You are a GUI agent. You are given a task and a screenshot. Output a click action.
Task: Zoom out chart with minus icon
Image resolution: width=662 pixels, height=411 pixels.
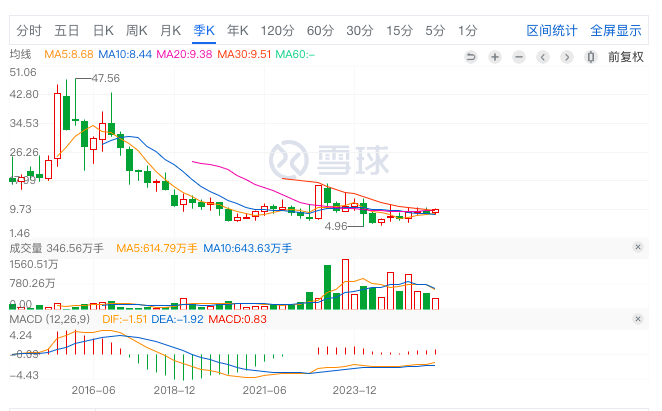tap(519, 57)
